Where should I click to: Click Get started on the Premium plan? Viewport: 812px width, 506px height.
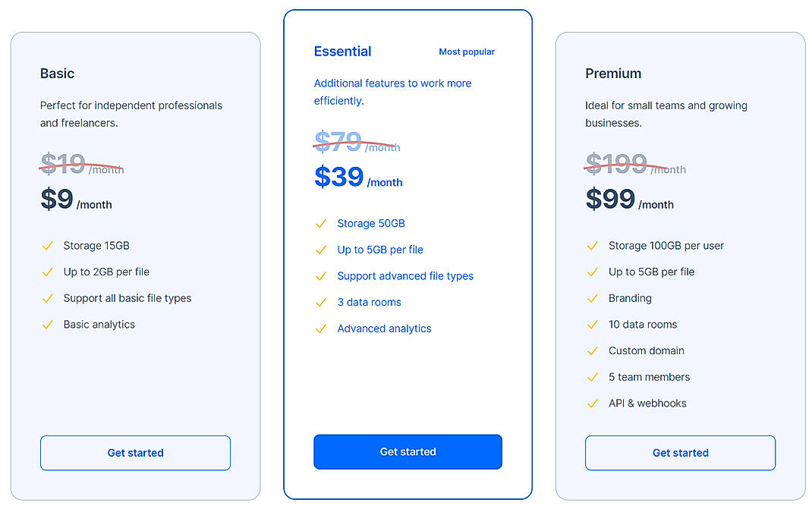(680, 453)
